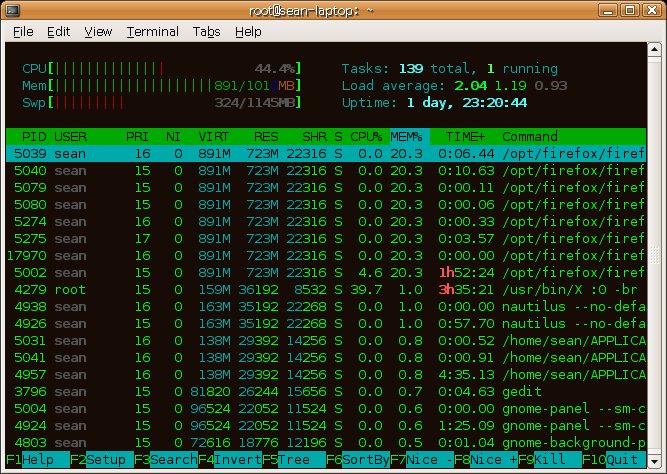This screenshot has width=667, height=474.
Task: Sort by the SHR column header
Action: (x=314, y=137)
